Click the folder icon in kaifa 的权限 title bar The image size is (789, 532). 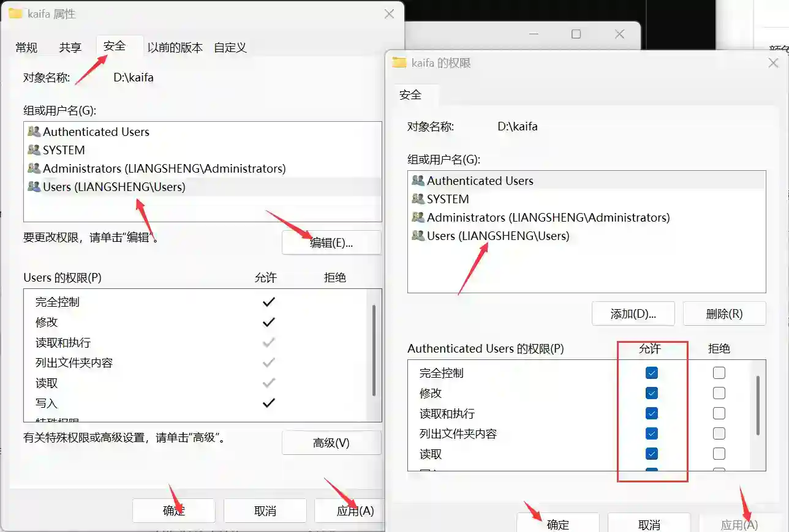coord(399,62)
